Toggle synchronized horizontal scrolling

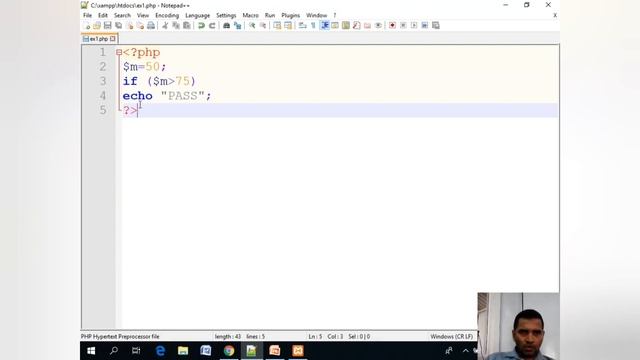(x=288, y=26)
